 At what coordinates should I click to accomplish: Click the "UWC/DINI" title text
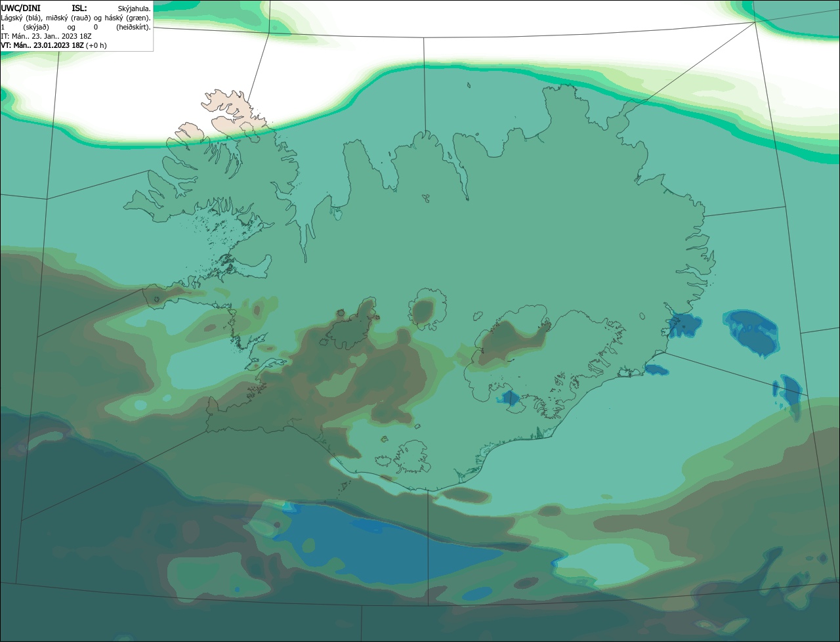click(21, 9)
